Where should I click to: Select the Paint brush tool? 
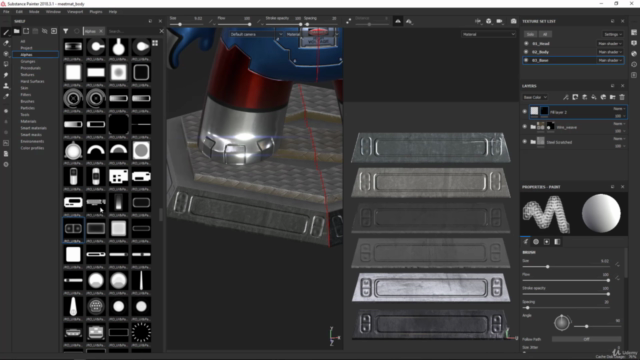click(x=6, y=32)
